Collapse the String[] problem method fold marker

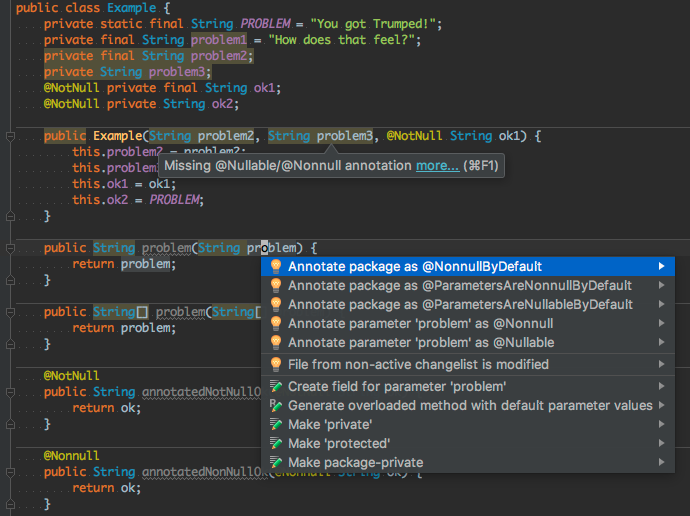click(x=11, y=312)
